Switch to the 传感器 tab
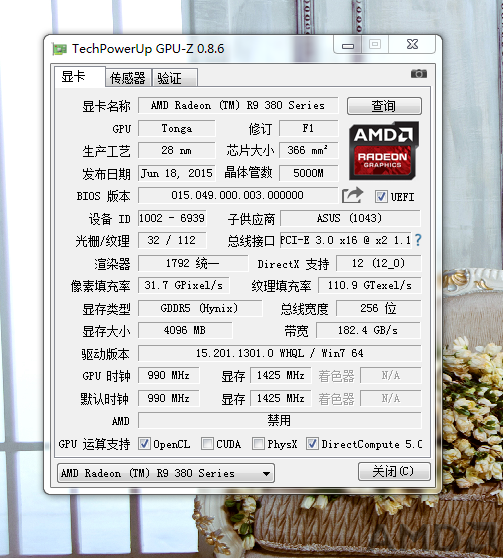The image size is (503, 558). click(x=128, y=78)
